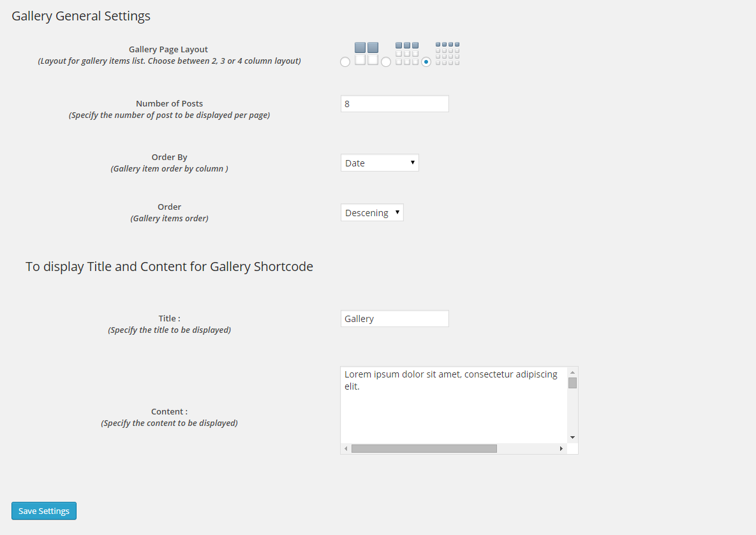Click the 4-column layout grid icon
This screenshot has width=756, height=535.
447,54
